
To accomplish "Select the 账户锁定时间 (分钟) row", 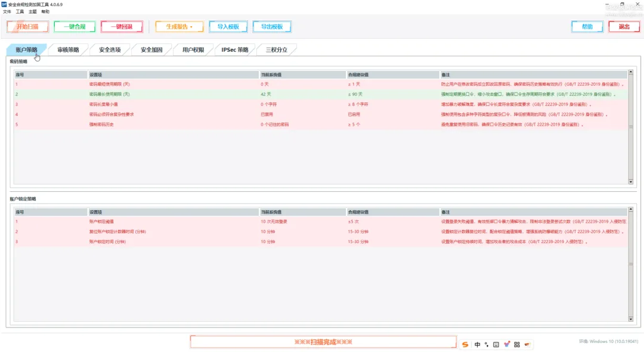I will 320,242.
